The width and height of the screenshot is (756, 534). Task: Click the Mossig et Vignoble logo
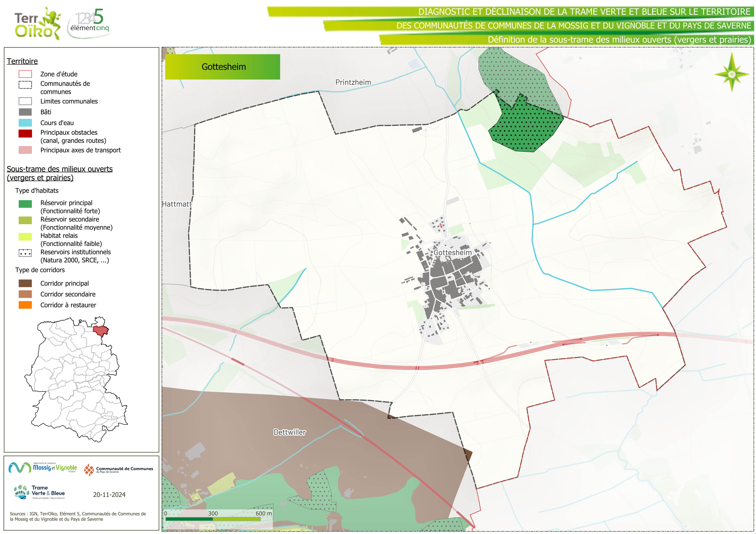pyautogui.click(x=43, y=468)
